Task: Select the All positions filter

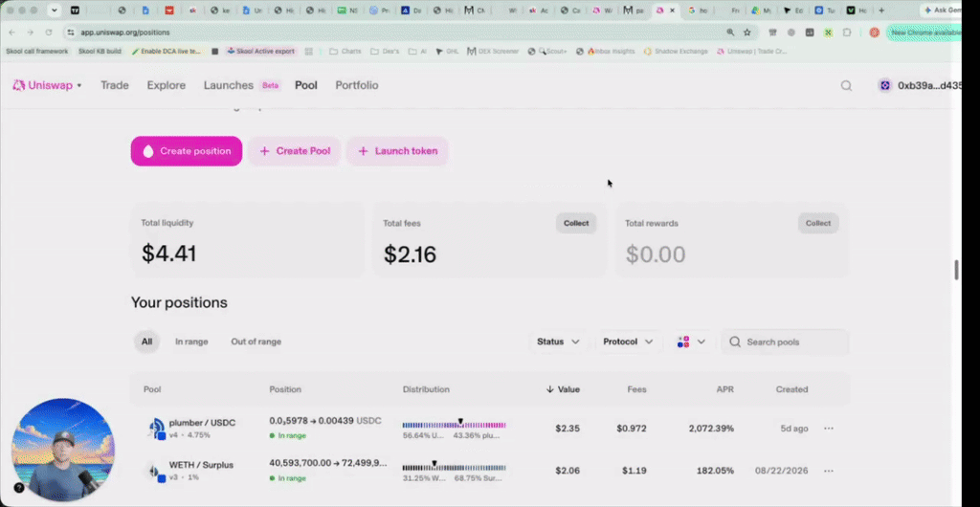Action: click(146, 342)
